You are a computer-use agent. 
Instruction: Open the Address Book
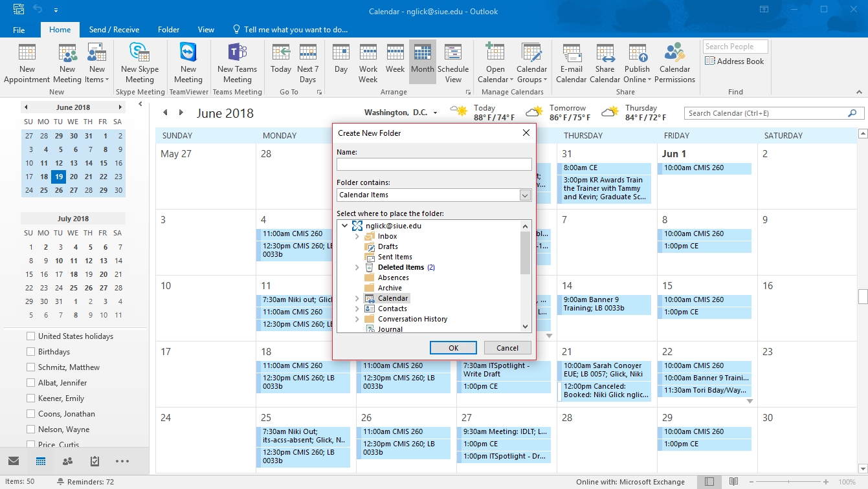click(735, 61)
